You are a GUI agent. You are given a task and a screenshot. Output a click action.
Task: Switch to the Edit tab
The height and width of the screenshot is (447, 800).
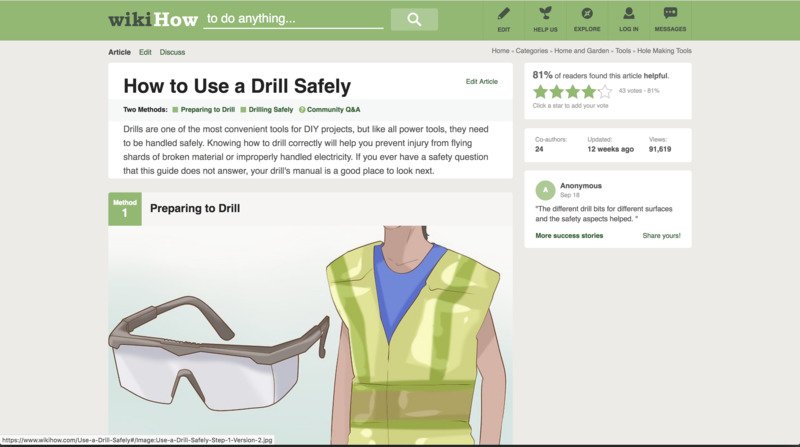point(145,52)
